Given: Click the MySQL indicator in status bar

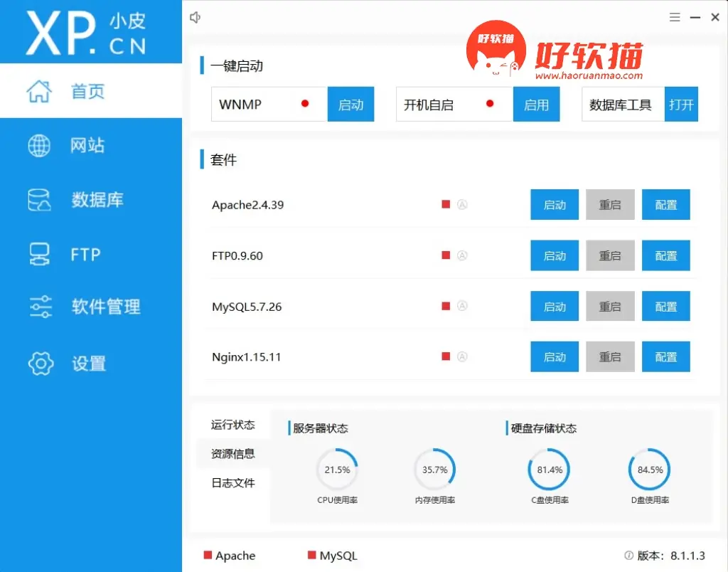Looking at the screenshot, I should (x=333, y=555).
